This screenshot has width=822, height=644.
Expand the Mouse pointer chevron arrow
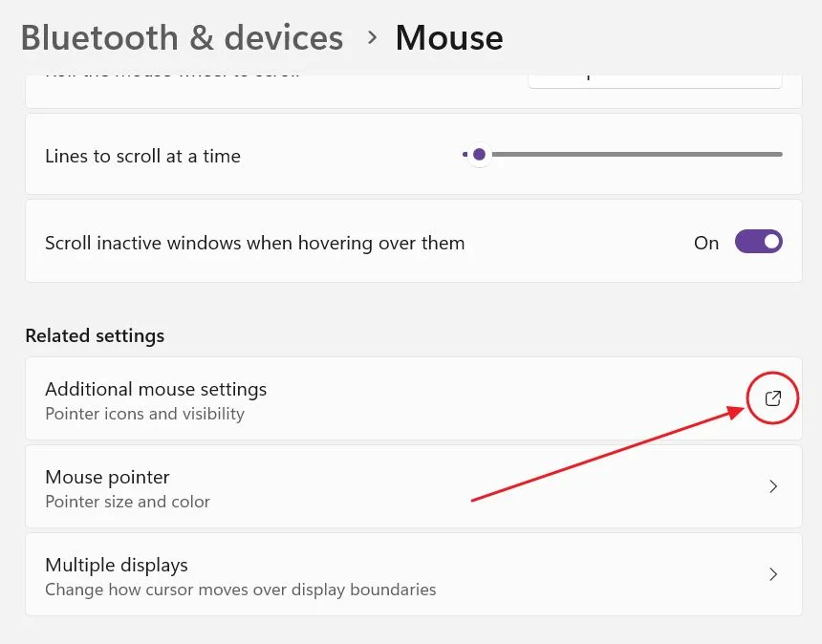click(x=773, y=486)
